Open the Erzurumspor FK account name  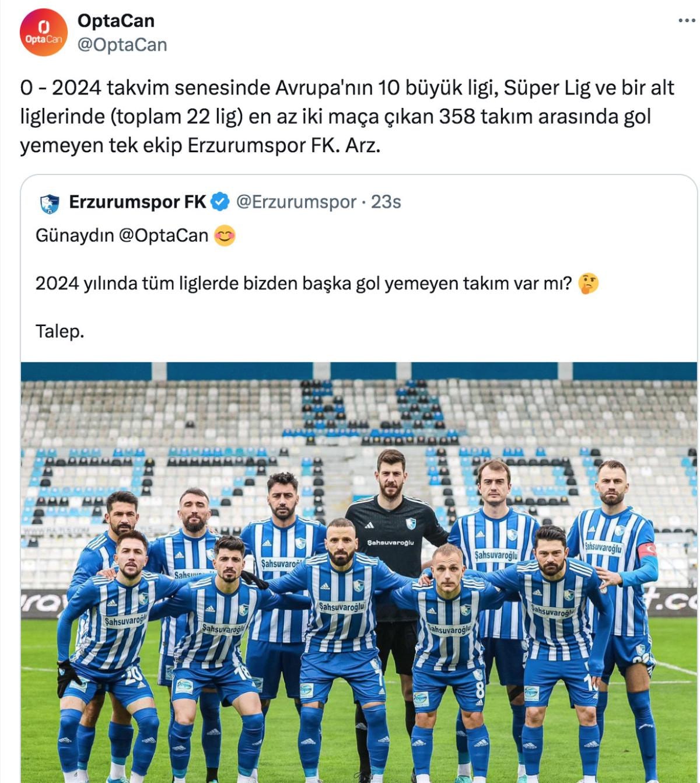[137, 202]
